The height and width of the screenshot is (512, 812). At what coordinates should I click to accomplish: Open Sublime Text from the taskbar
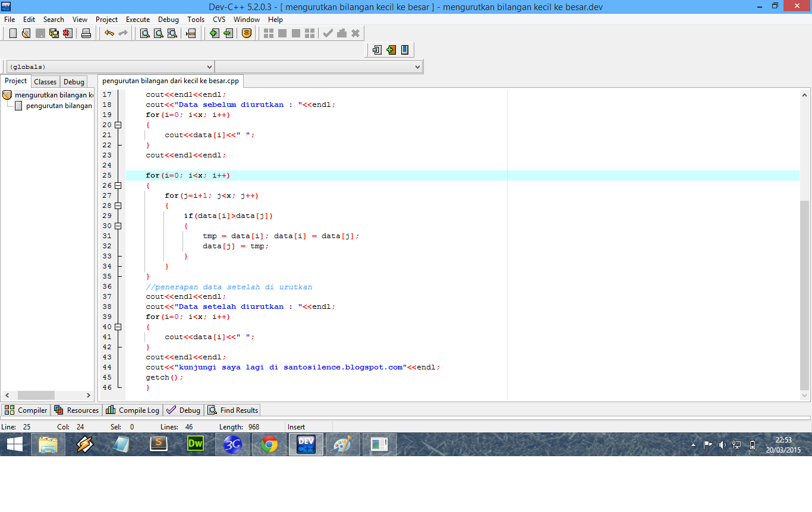tap(159, 444)
